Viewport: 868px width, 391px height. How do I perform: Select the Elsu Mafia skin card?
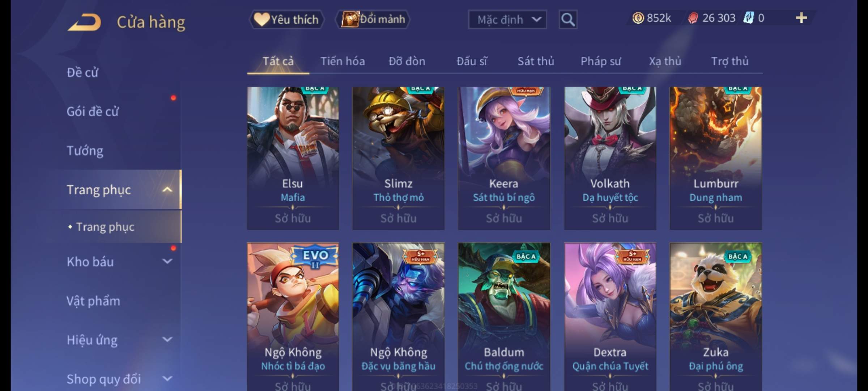293,158
